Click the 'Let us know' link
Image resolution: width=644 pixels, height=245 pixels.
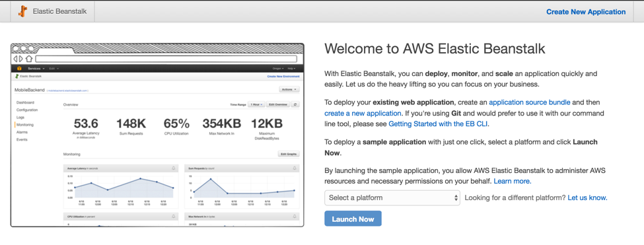tap(587, 198)
